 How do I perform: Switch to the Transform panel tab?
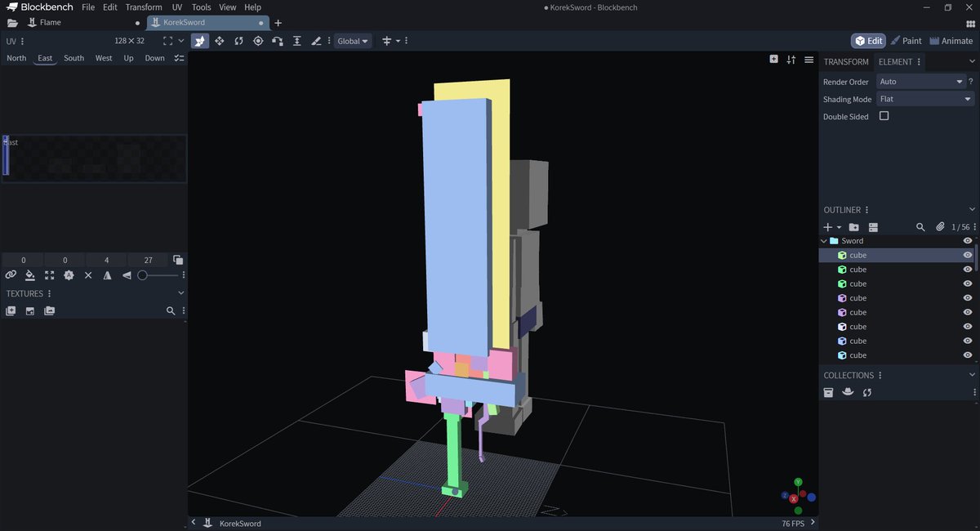click(846, 62)
